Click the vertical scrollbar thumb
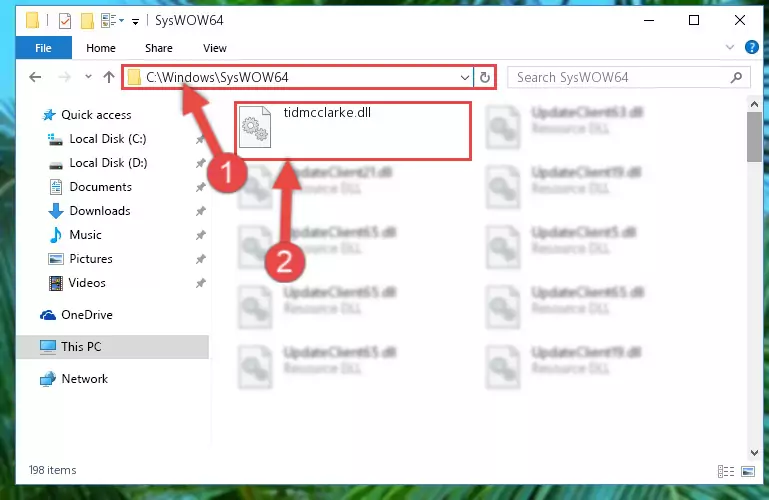Screen dimensions: 769x500 pyautogui.click(x=754, y=137)
